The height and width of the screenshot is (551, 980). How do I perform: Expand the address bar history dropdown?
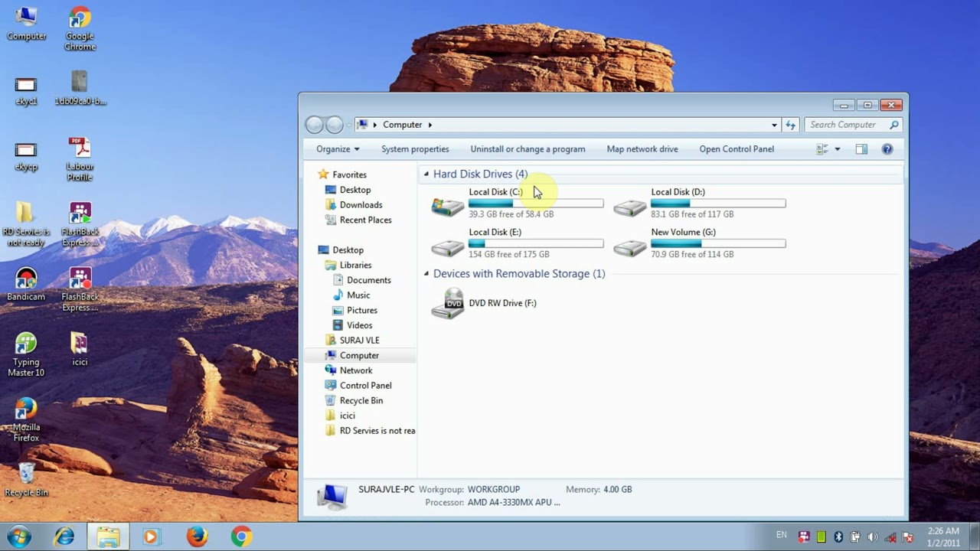(x=774, y=125)
